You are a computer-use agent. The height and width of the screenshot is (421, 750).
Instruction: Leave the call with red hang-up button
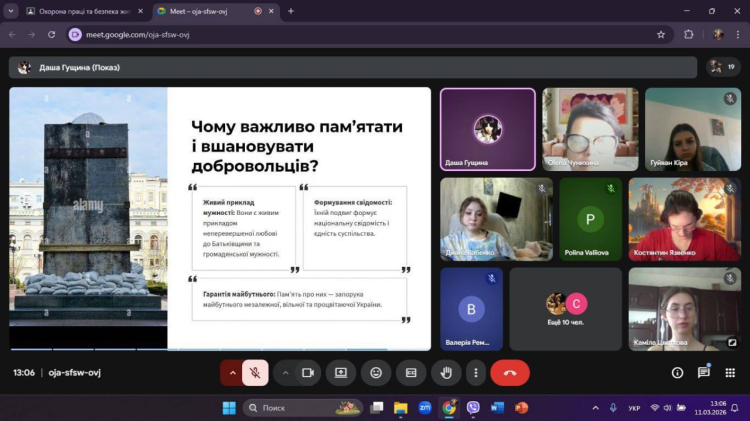pyautogui.click(x=510, y=373)
